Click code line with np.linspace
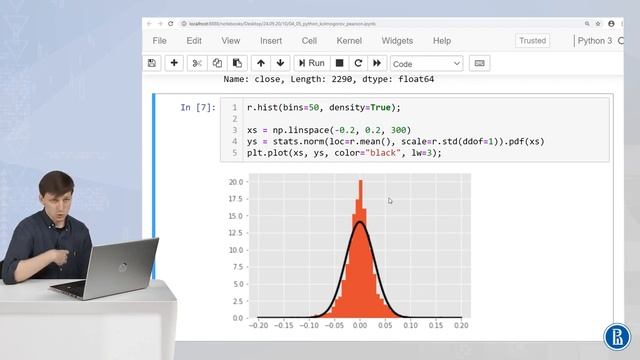The height and width of the screenshot is (360, 640). click(x=329, y=130)
